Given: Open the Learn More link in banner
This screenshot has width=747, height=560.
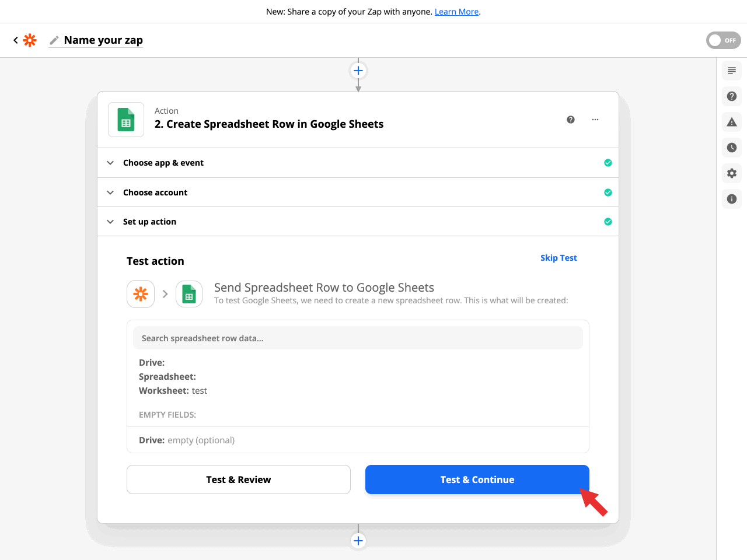Looking at the screenshot, I should (x=456, y=12).
